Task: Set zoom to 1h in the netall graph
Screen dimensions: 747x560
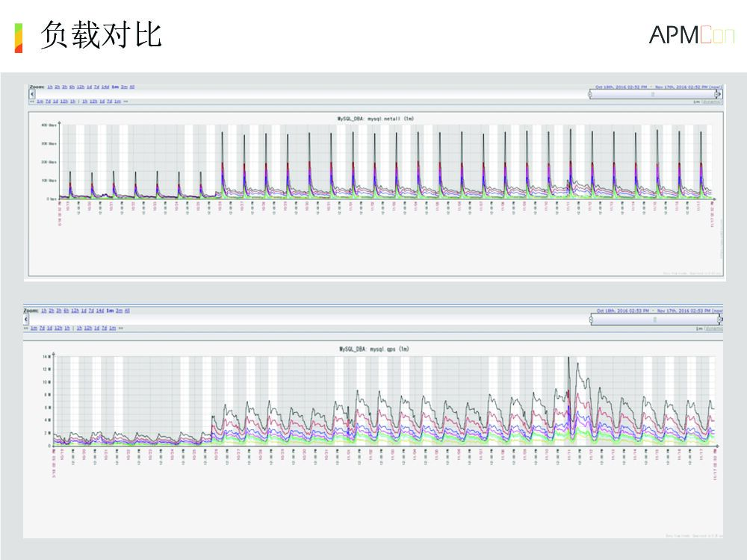Action: tap(50, 87)
